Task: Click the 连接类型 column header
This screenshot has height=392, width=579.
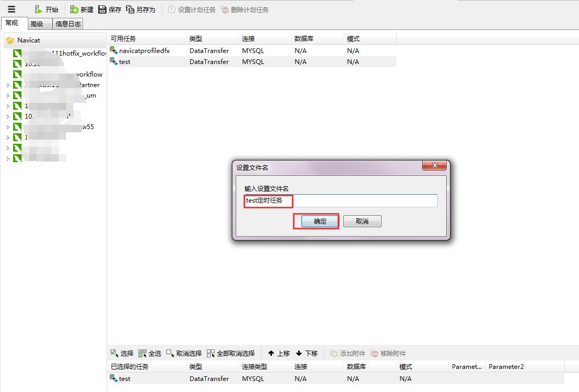Action: click(x=265, y=366)
